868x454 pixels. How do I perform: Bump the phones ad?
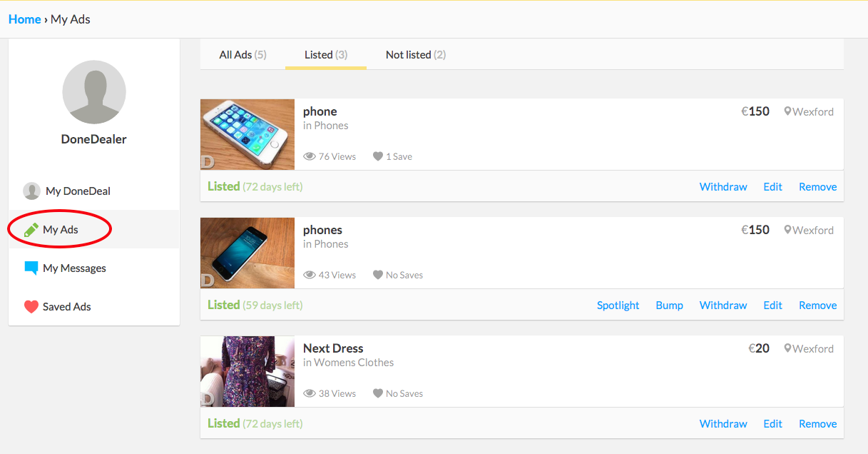point(669,305)
